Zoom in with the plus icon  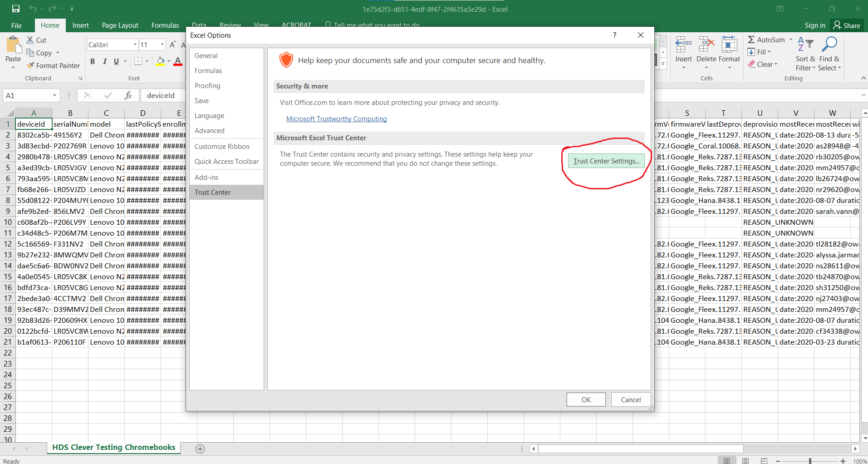pyautogui.click(x=843, y=461)
